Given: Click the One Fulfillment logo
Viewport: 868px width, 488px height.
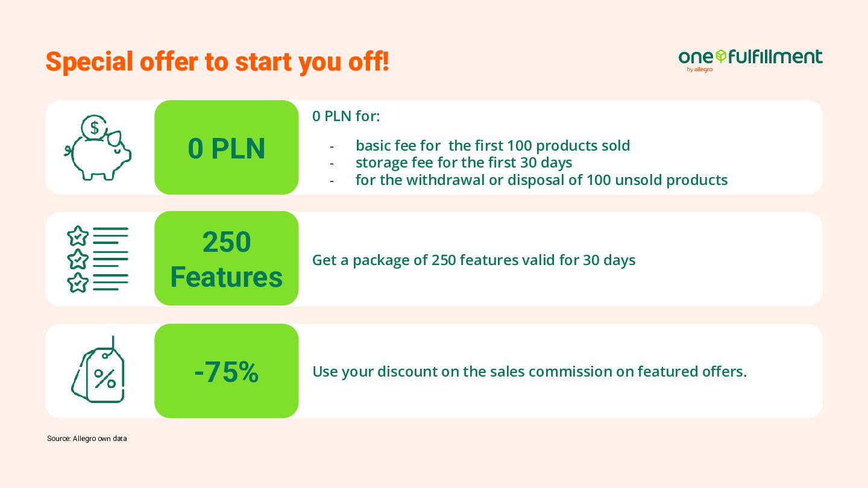Looking at the screenshot, I should pyautogui.click(x=750, y=60).
